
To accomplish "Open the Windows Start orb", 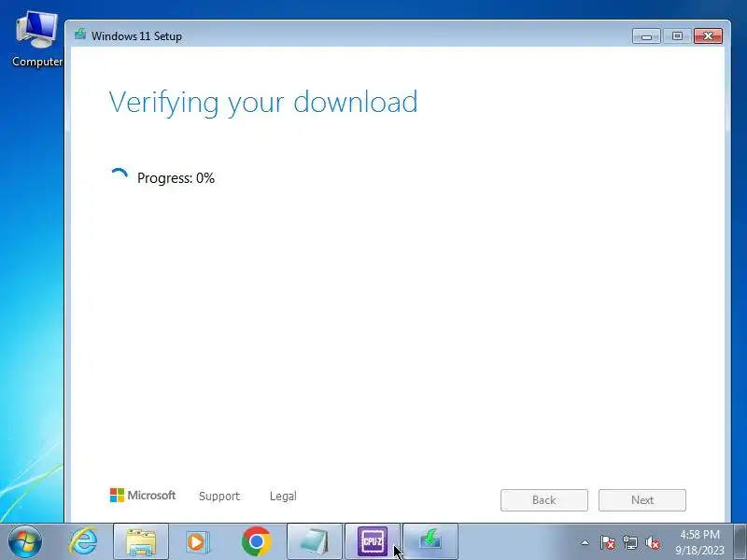I will (x=25, y=541).
